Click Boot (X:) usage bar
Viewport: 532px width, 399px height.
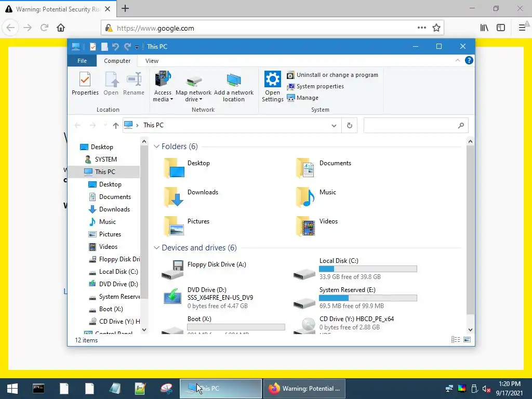click(236, 327)
